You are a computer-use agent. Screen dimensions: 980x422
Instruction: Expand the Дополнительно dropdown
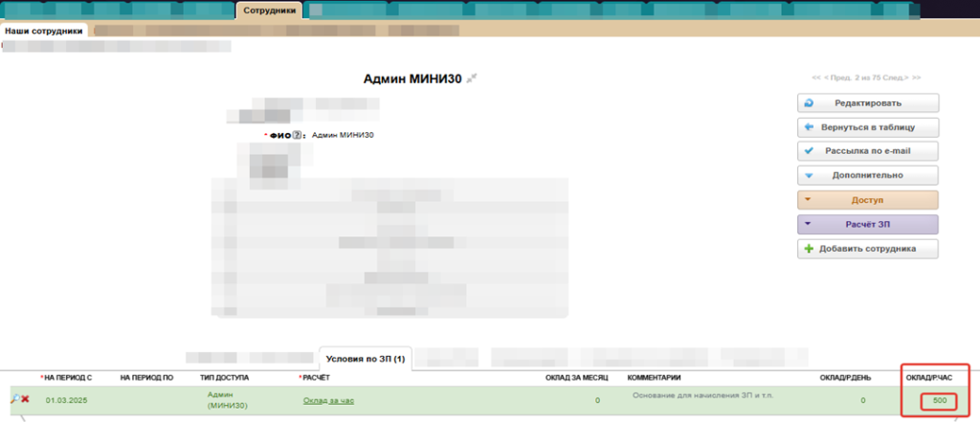click(x=867, y=176)
